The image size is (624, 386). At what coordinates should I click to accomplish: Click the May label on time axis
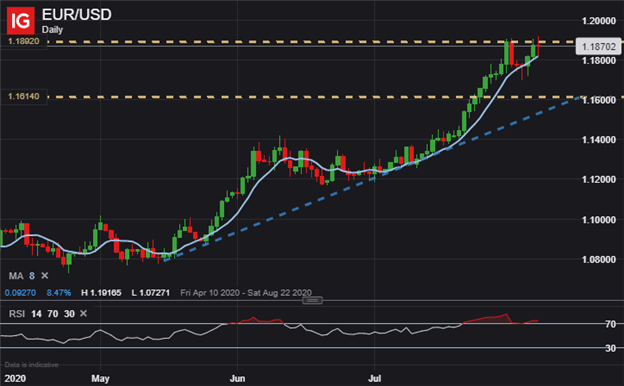pyautogui.click(x=100, y=378)
